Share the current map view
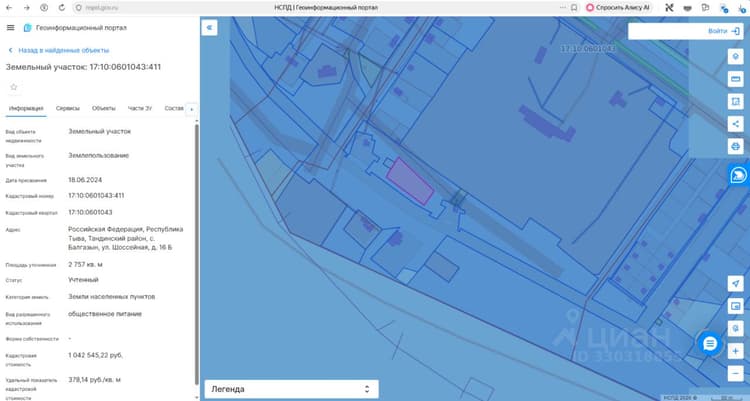Screen dimensions: 750x401 point(735,124)
